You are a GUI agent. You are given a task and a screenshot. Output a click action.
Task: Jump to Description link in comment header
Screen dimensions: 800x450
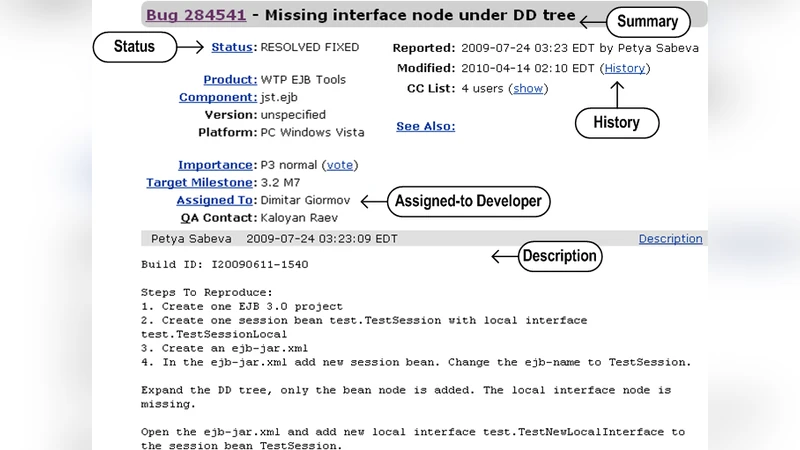point(670,238)
